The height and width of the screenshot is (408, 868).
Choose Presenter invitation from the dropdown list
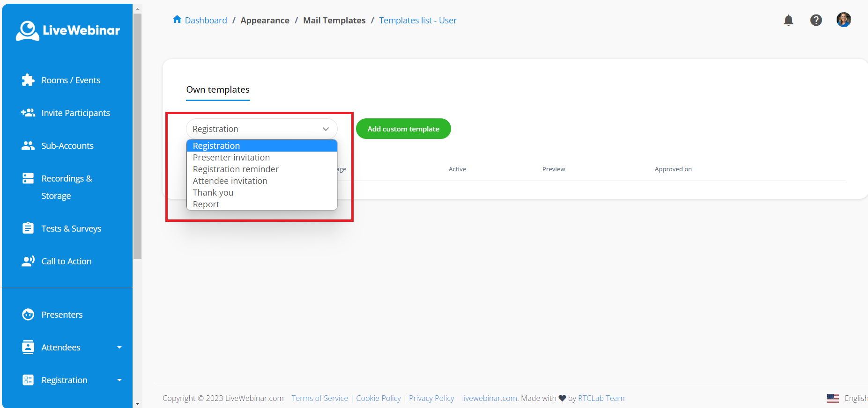click(x=231, y=158)
